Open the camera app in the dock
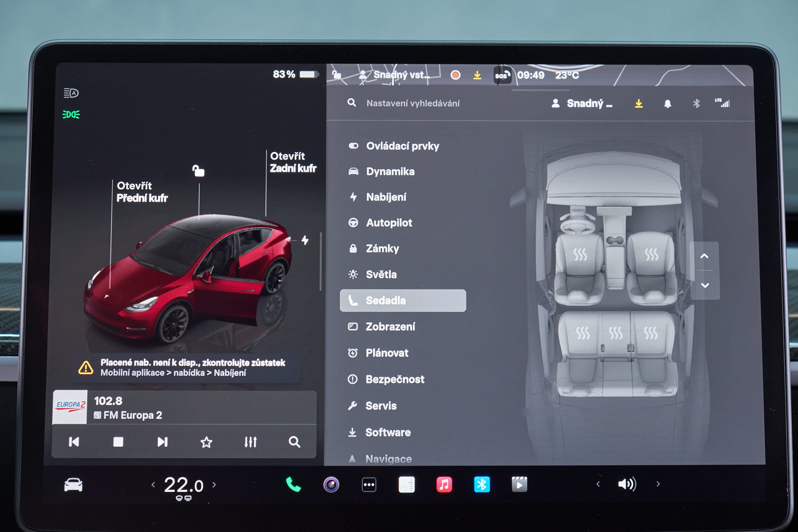The image size is (798, 532). point(331,484)
